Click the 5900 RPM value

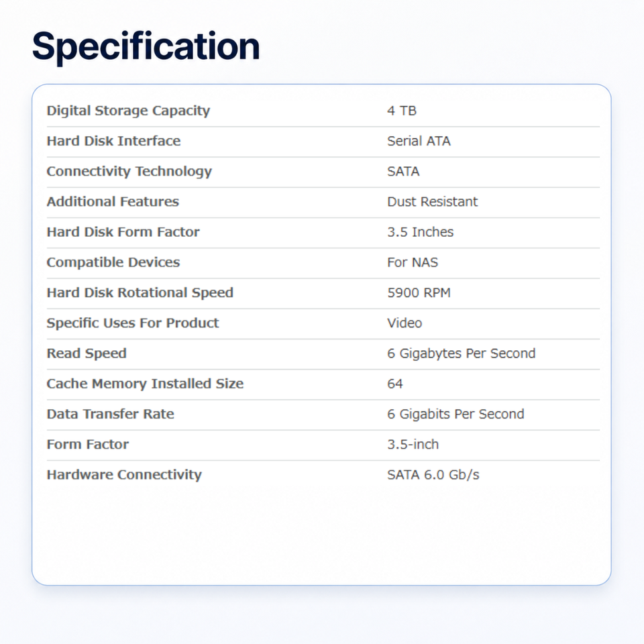pyautogui.click(x=419, y=293)
